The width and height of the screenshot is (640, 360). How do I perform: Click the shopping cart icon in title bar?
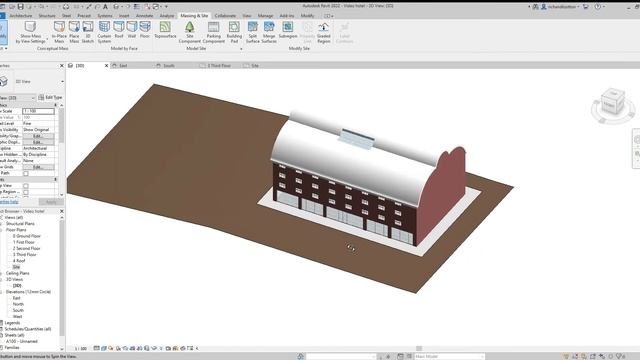click(586, 7)
